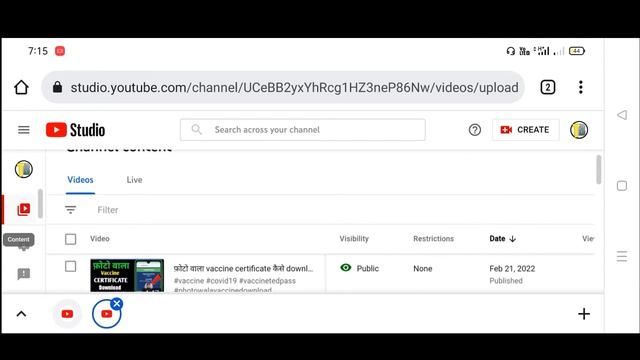Expand the bottom tab bar chevron
The image size is (640, 360).
(21, 314)
